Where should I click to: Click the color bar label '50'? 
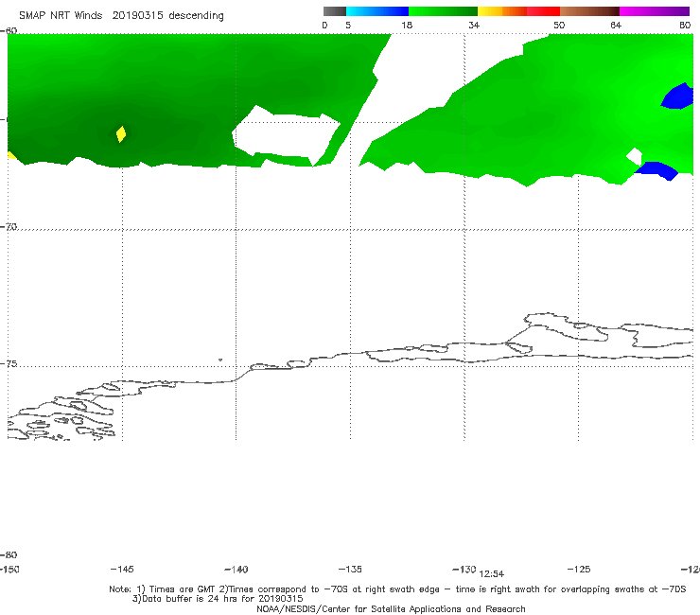coord(559,25)
